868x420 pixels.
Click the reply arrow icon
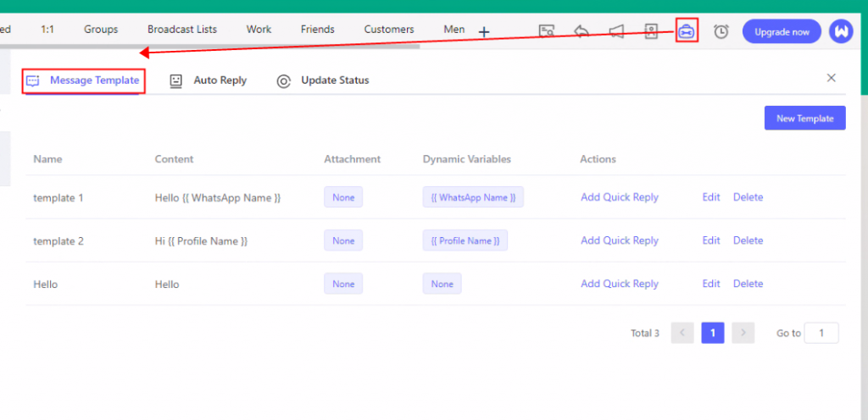tap(581, 31)
